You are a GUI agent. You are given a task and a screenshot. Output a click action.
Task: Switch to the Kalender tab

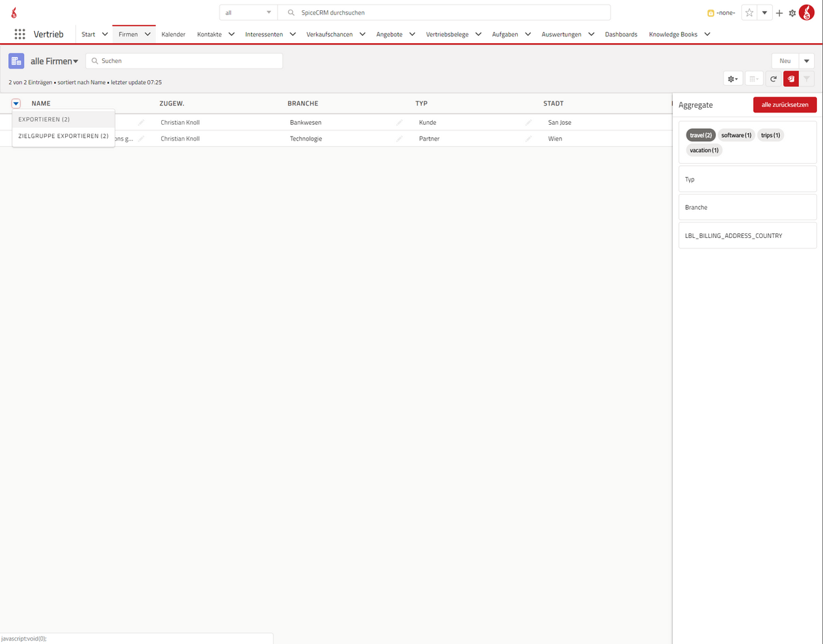point(174,34)
